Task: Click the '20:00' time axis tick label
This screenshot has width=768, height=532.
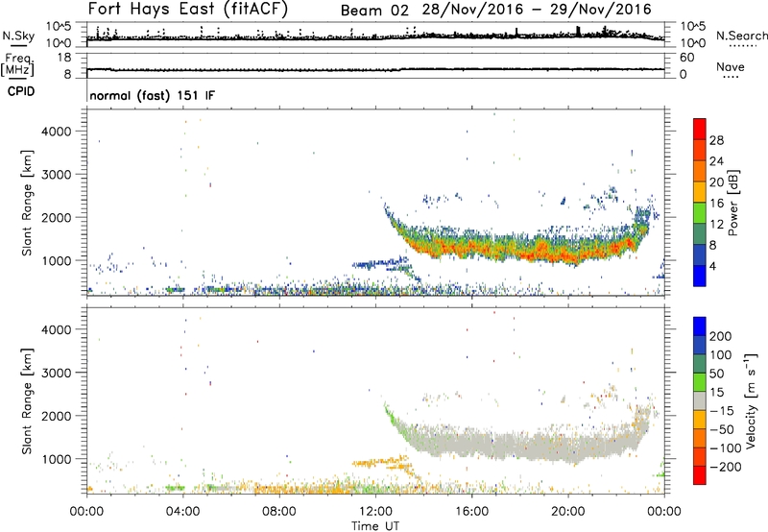Action: (x=567, y=512)
